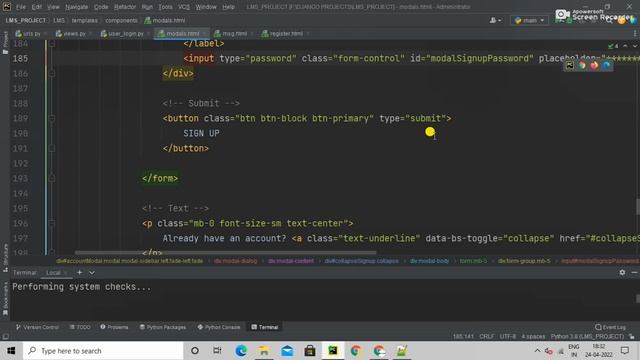The width and height of the screenshot is (640, 360).
Task: Open the File menu
Action: click(x=20, y=7)
